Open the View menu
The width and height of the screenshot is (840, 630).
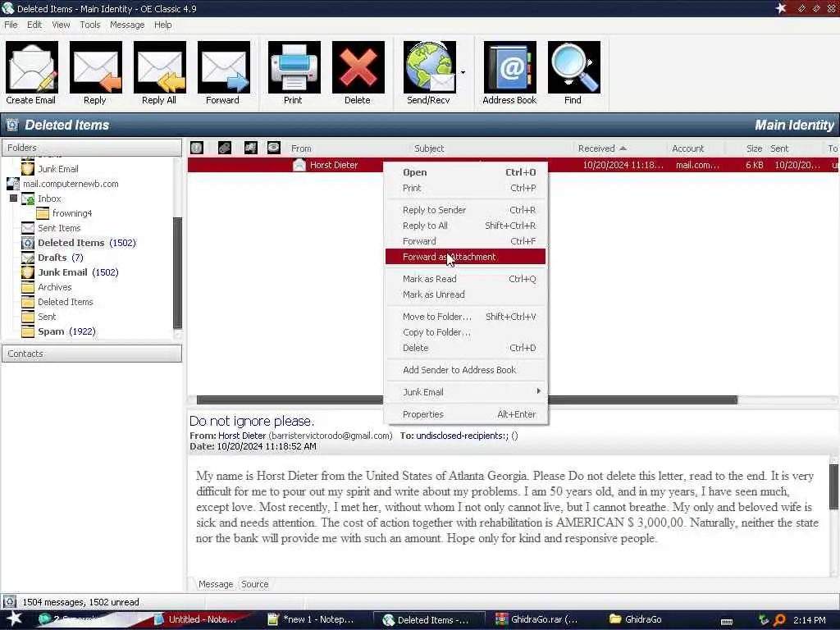61,25
